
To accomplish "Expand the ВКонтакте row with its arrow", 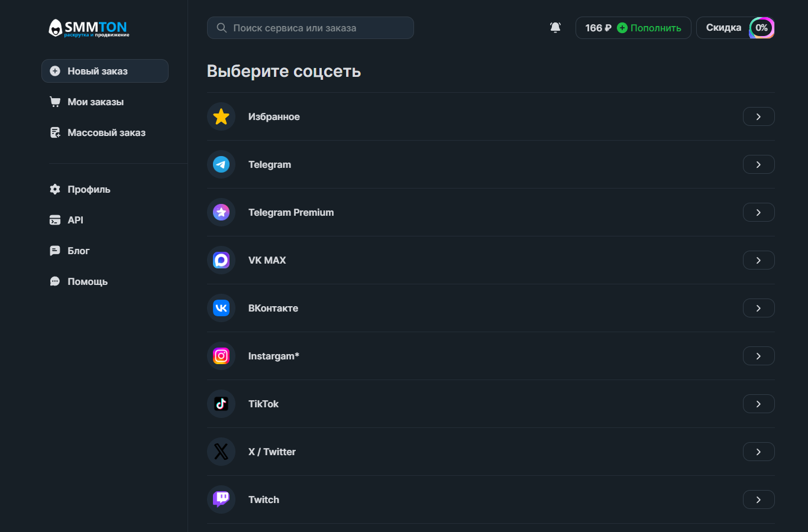I will (x=758, y=308).
